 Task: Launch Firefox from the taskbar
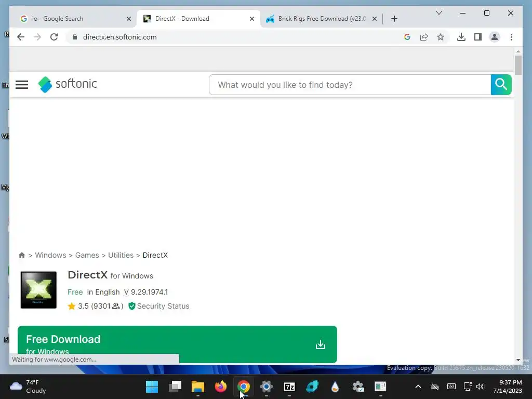pos(220,387)
